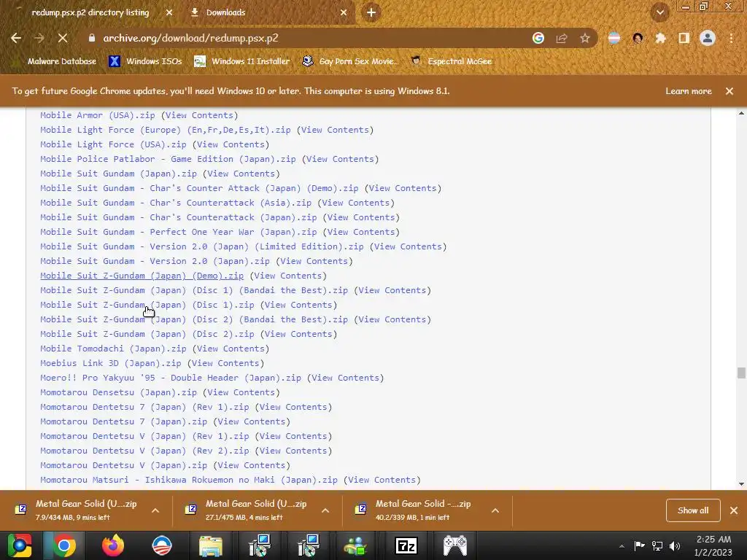
Task: Expand options for 7.9/434 MB download
Action: [155, 510]
